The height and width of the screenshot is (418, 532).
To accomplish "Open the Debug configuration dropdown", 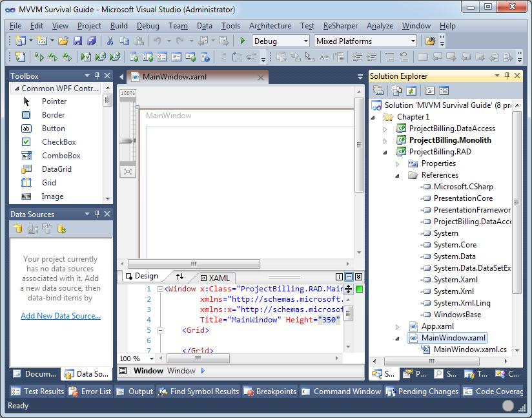I will pos(305,41).
